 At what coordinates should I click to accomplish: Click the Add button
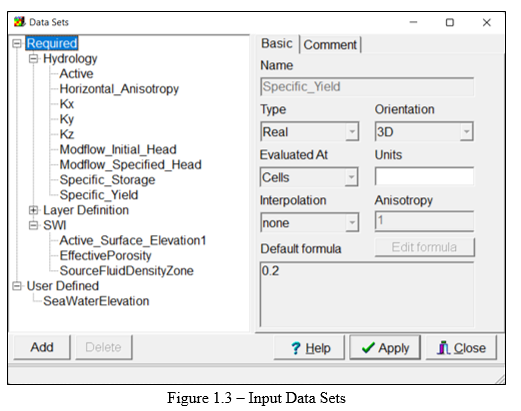42,347
